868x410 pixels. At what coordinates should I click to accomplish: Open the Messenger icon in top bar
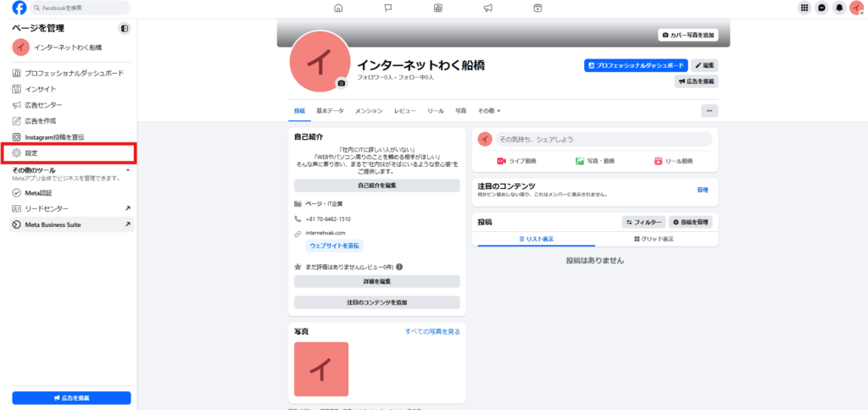coord(821,8)
